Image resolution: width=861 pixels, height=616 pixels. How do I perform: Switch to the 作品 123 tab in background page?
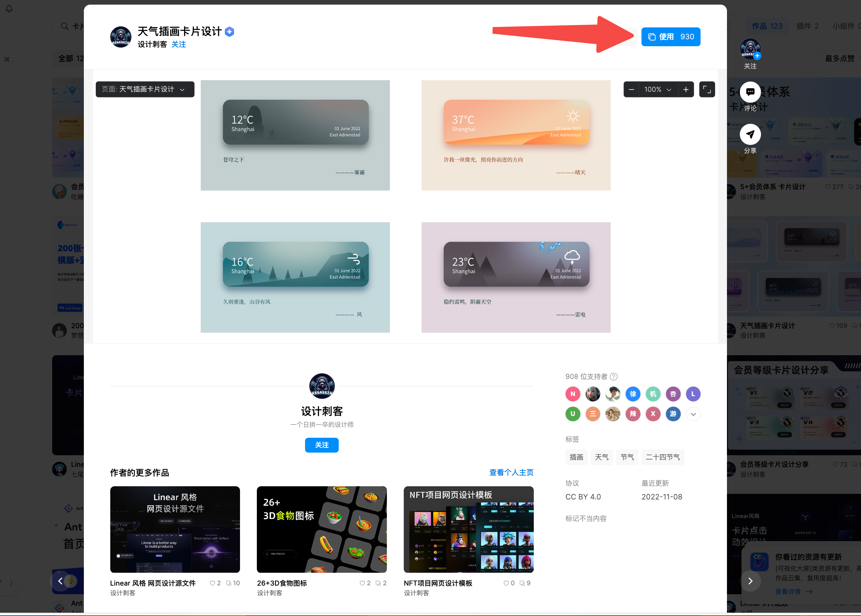(x=767, y=26)
